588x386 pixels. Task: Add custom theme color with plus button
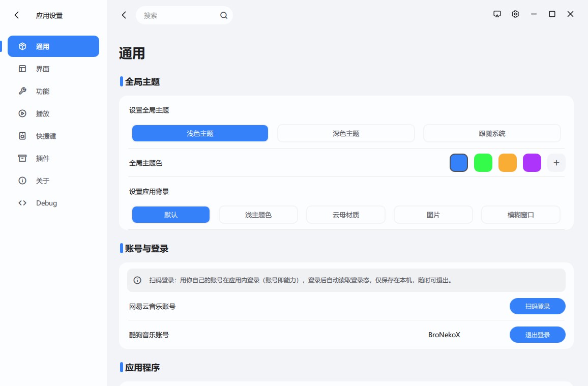click(556, 163)
